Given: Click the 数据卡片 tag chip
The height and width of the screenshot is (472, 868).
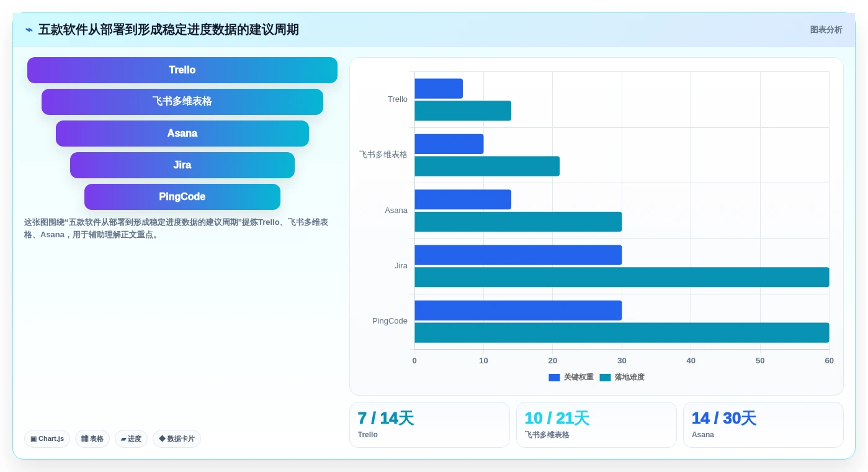Looking at the screenshot, I should pyautogui.click(x=177, y=439).
